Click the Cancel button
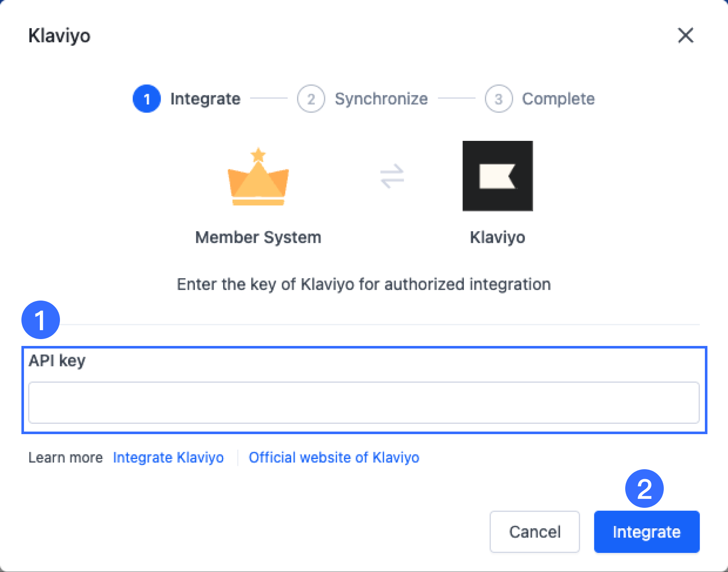This screenshot has width=728, height=572. (535, 532)
